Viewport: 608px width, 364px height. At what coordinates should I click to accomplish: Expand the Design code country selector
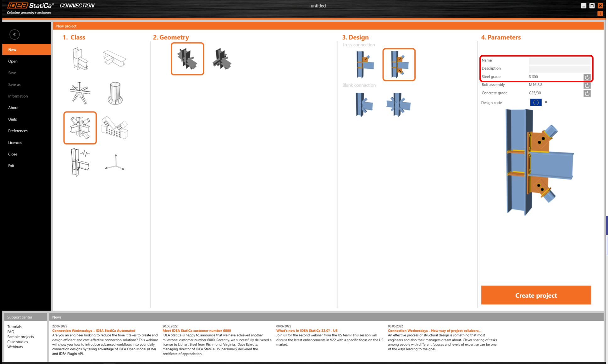[x=545, y=102]
